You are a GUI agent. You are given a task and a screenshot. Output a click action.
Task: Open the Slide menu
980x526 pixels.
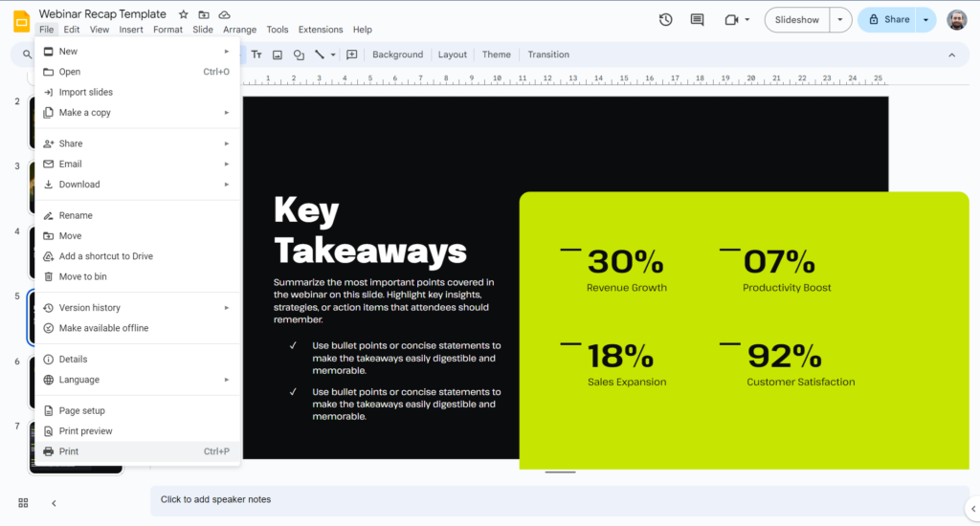point(203,30)
